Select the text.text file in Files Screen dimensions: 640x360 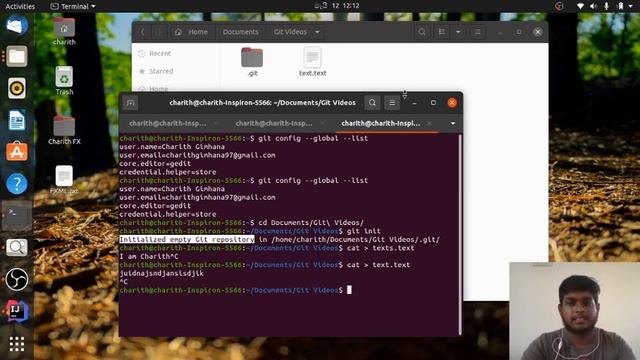tap(313, 62)
